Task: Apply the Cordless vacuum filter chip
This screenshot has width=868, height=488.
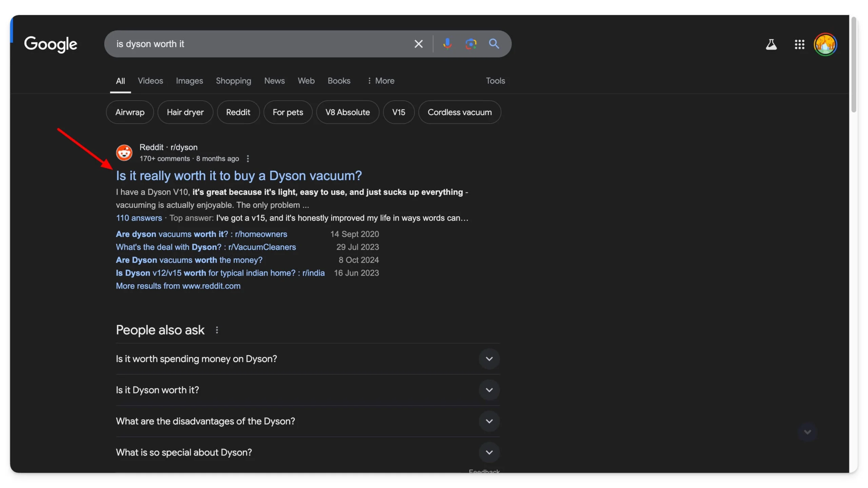Action: coord(459,112)
